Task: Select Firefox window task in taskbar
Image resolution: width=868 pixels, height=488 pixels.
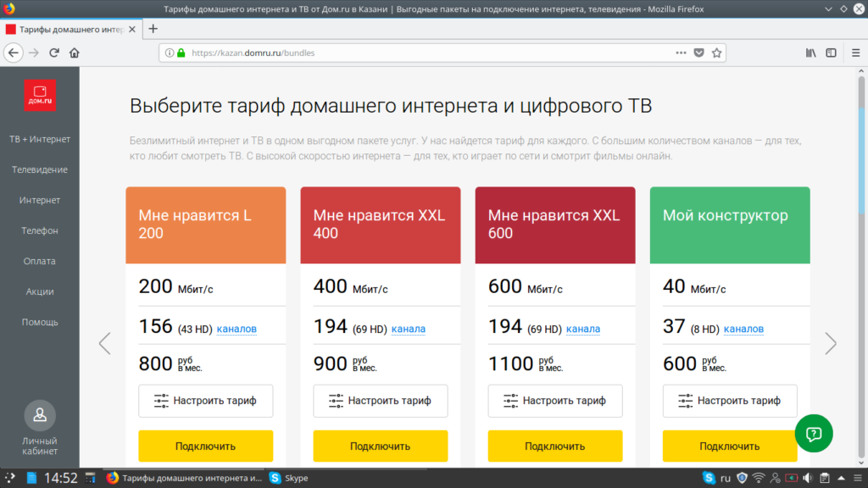Action: point(184,478)
